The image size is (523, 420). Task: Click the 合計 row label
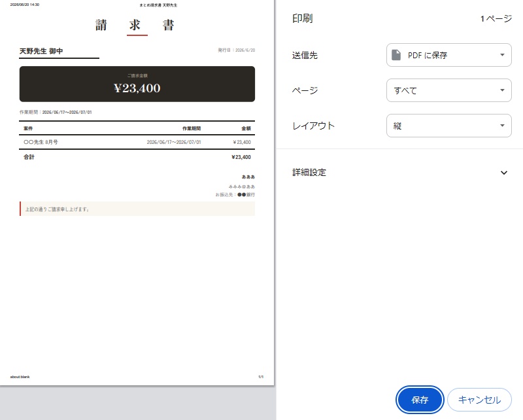click(x=29, y=157)
